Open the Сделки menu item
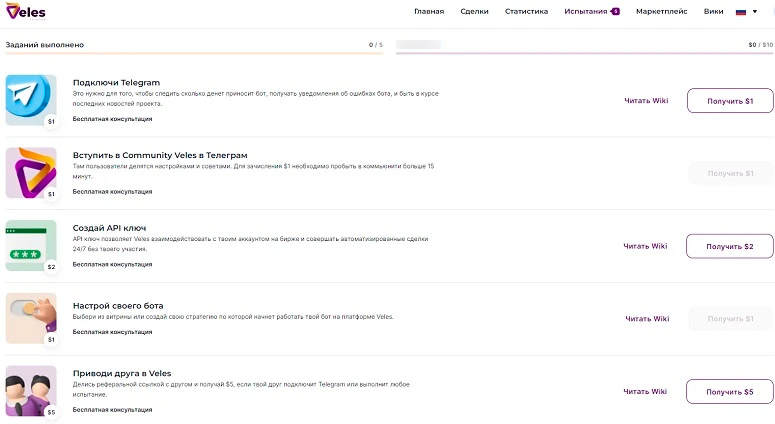This screenshot has height=424, width=775. (x=475, y=12)
